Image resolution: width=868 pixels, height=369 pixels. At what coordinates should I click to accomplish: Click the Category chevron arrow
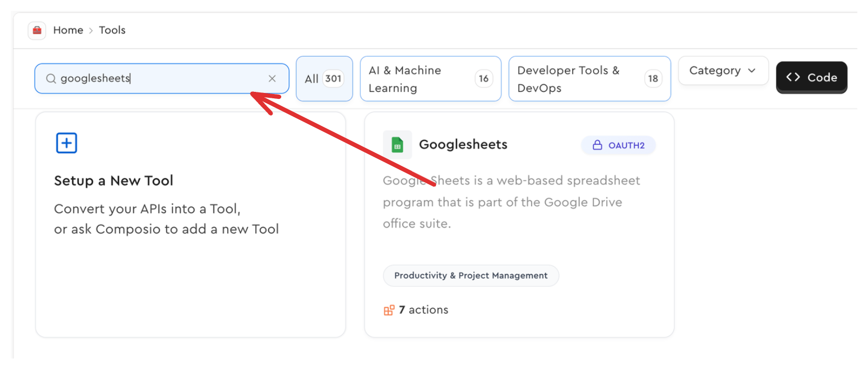pyautogui.click(x=752, y=71)
